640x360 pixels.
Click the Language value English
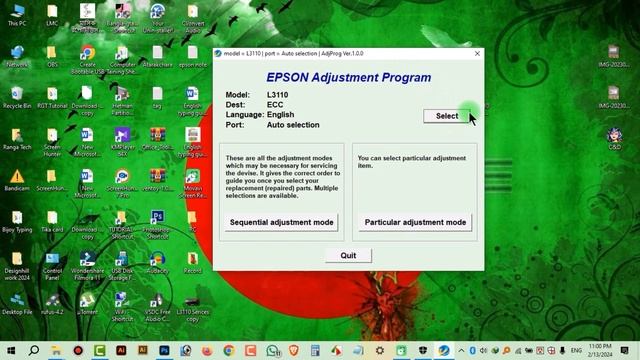point(280,115)
